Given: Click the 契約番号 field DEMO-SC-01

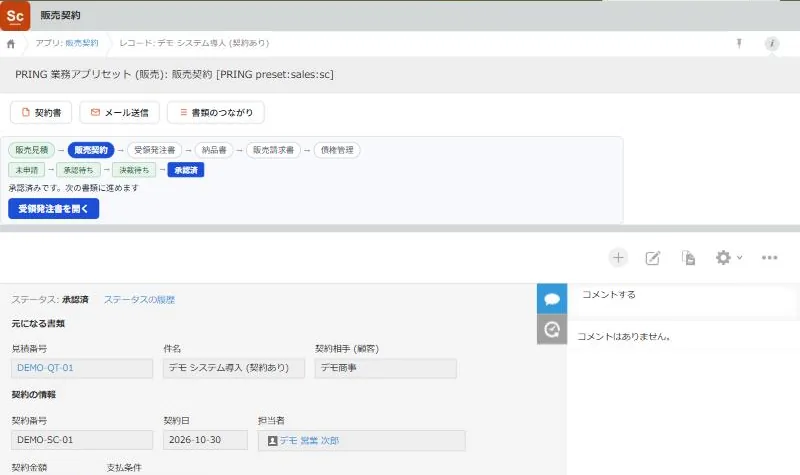Looking at the screenshot, I should [x=82, y=440].
